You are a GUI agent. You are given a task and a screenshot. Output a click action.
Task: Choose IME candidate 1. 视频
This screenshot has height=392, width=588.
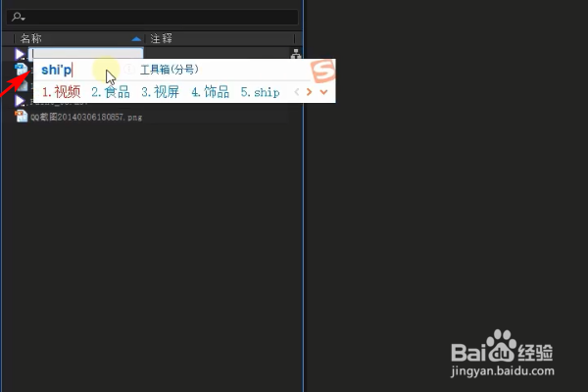point(61,92)
